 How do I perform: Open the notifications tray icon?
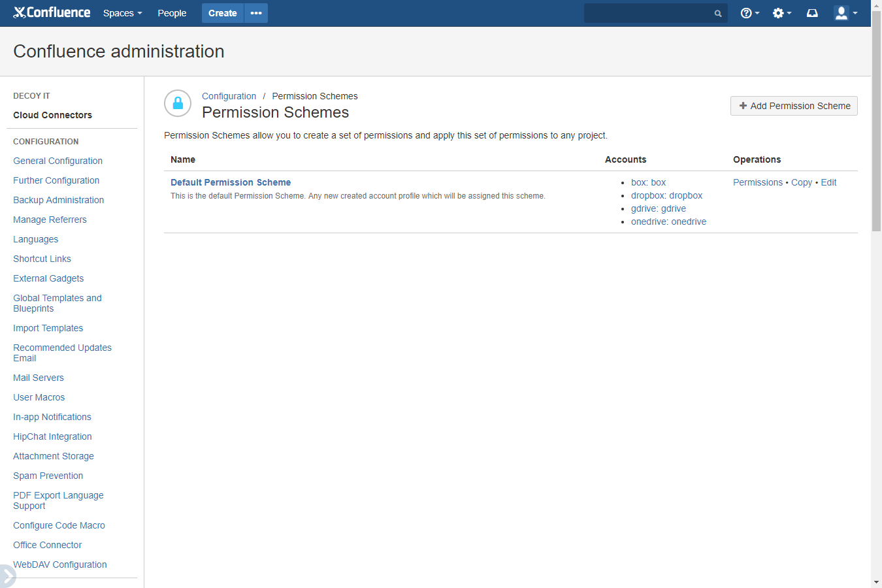pyautogui.click(x=812, y=13)
